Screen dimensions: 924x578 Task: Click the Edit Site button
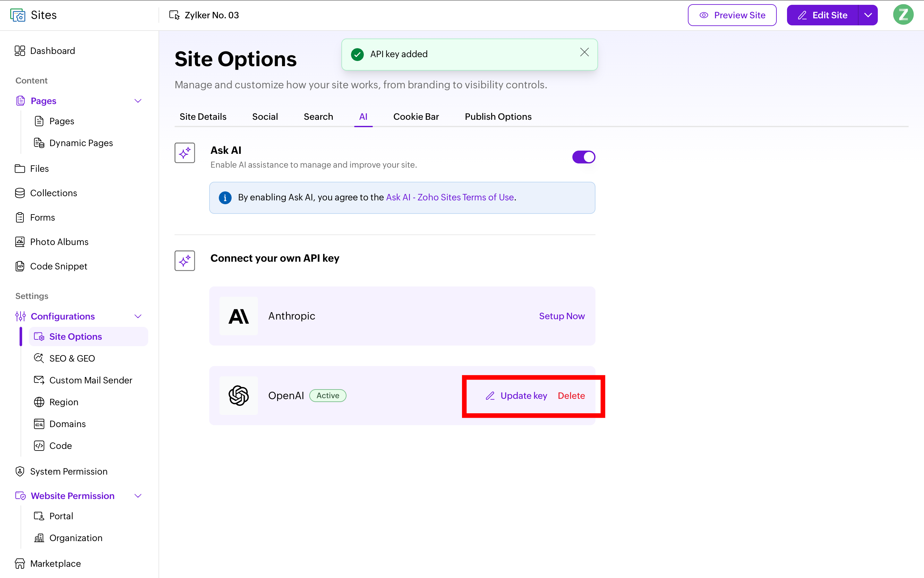(x=822, y=15)
